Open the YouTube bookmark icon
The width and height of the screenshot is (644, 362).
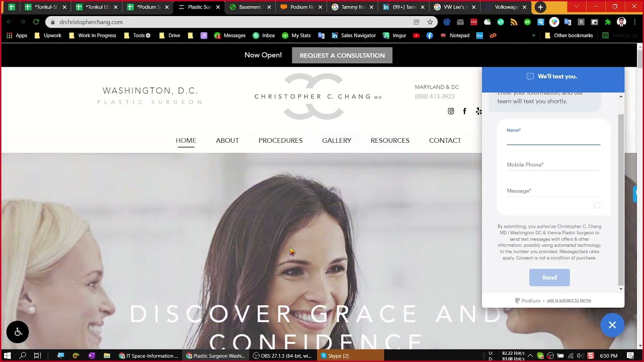click(x=416, y=36)
